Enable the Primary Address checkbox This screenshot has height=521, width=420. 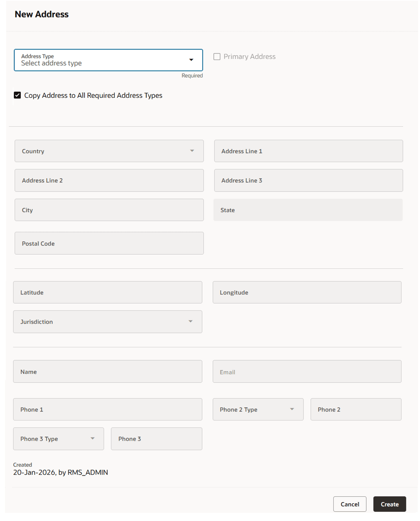(217, 57)
